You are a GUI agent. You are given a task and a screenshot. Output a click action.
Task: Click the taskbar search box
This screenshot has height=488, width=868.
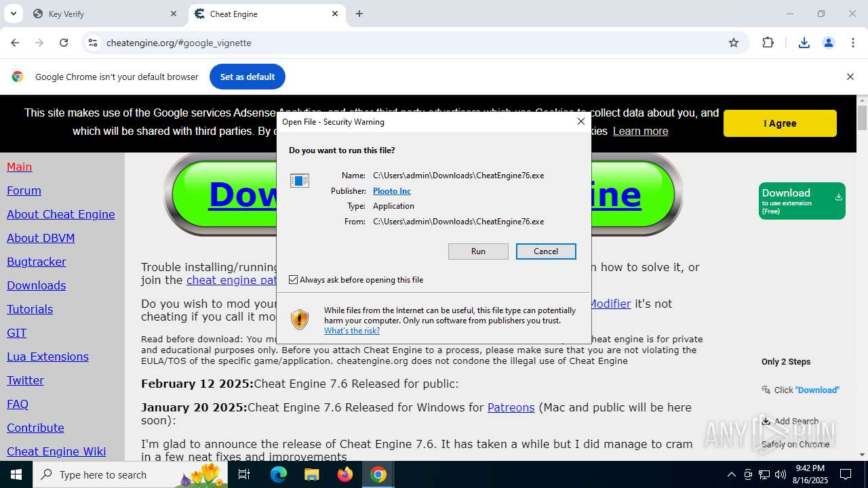click(129, 474)
